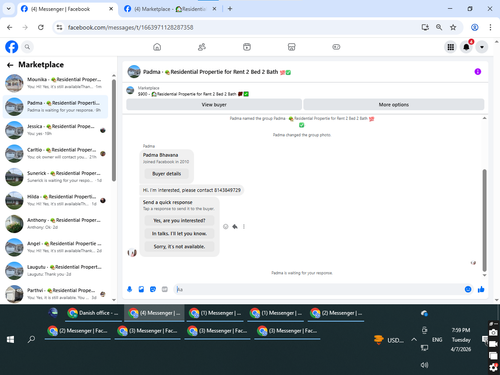This screenshot has height=375, width=500.
Task: Open the Gaming icon in top navigation
Action: (336, 47)
